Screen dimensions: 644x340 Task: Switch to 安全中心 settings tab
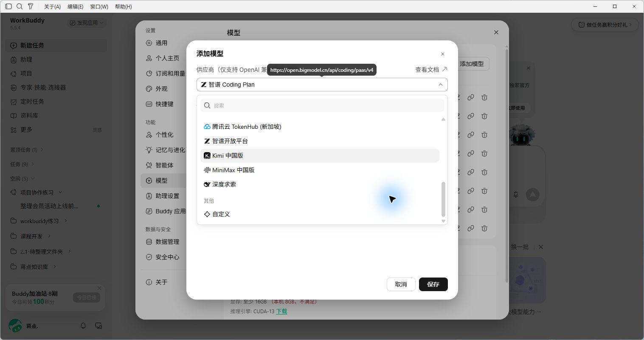tap(163, 257)
